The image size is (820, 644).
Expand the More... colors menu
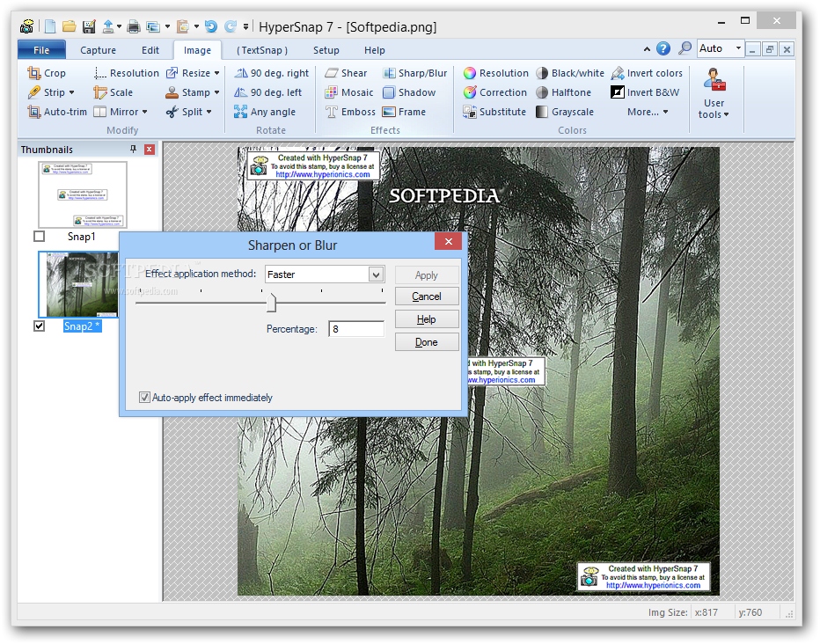point(648,112)
